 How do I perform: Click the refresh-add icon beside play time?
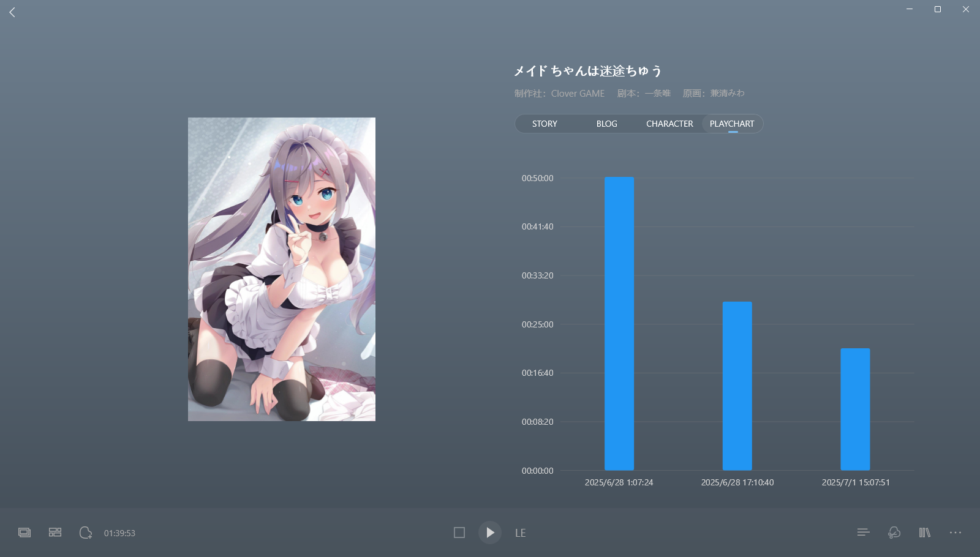tap(86, 533)
